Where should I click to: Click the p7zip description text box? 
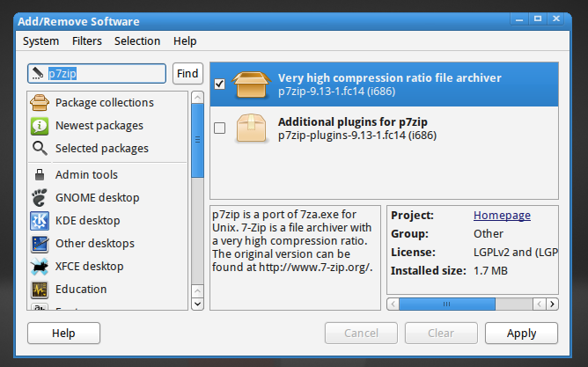click(x=295, y=258)
